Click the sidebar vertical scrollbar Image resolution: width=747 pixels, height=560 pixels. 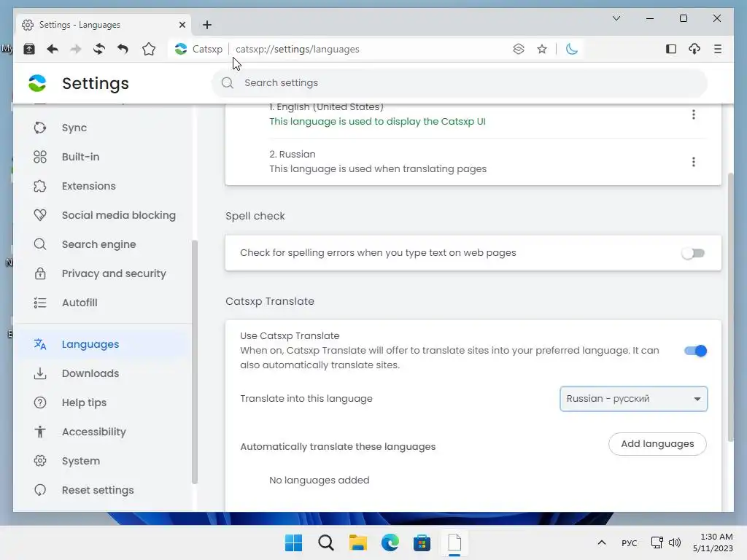(194, 362)
